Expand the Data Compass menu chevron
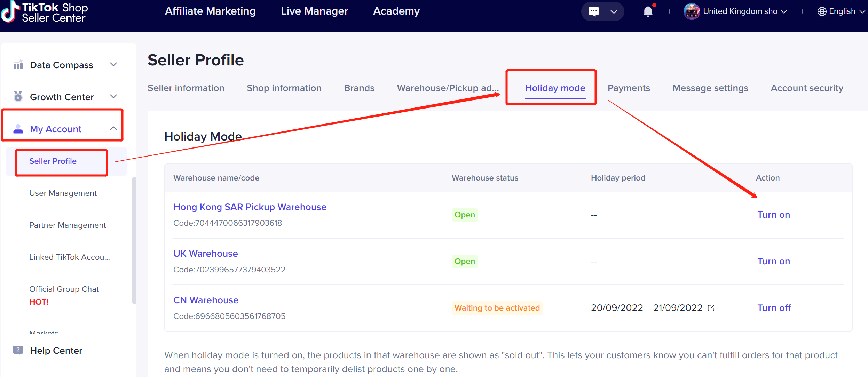The image size is (868, 377). 113,65
